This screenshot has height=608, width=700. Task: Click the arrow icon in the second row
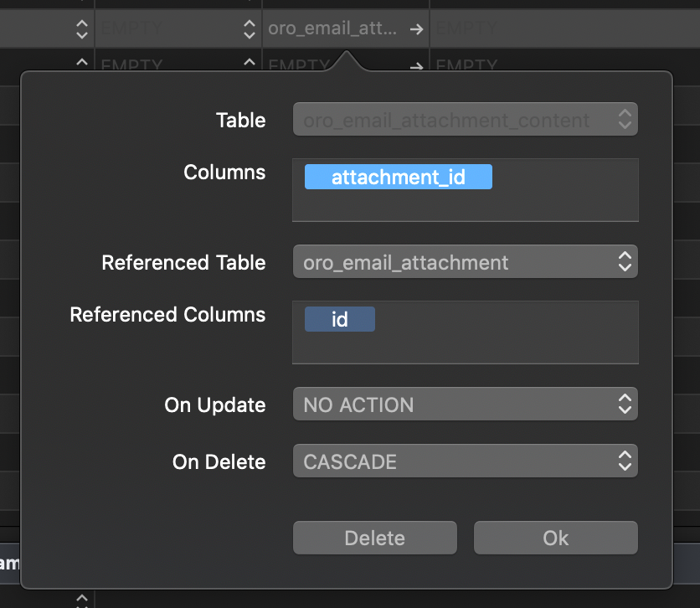point(416,65)
